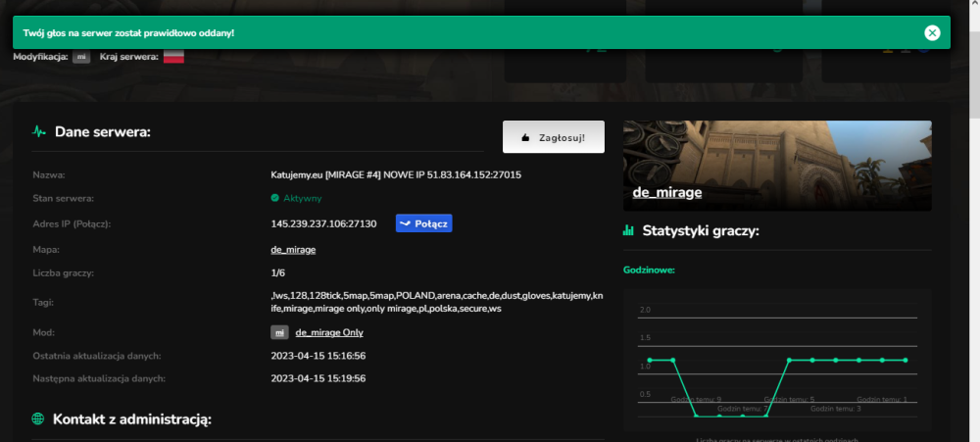Click the Polish flag next to Kraj serwera
The height and width of the screenshot is (442, 980).
pyautogui.click(x=173, y=57)
